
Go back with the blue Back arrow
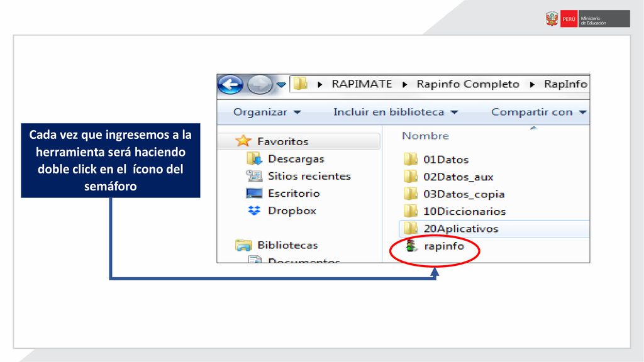click(230, 85)
